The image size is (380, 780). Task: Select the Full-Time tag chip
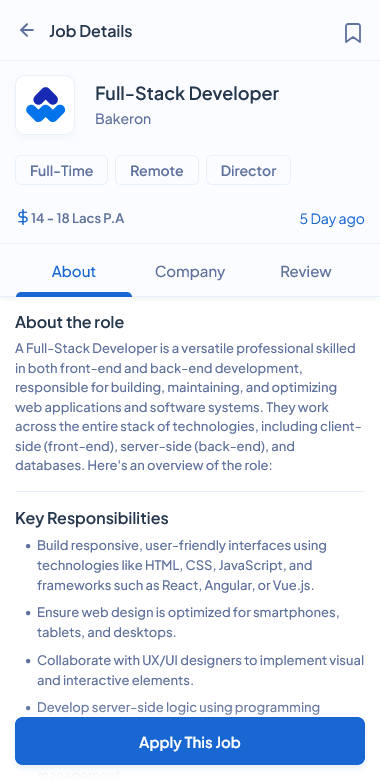point(62,170)
